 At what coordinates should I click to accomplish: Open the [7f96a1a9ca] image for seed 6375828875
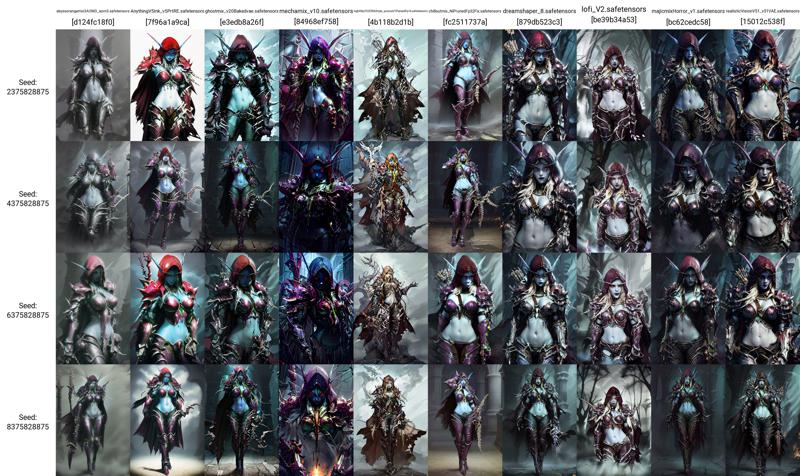coord(167,308)
